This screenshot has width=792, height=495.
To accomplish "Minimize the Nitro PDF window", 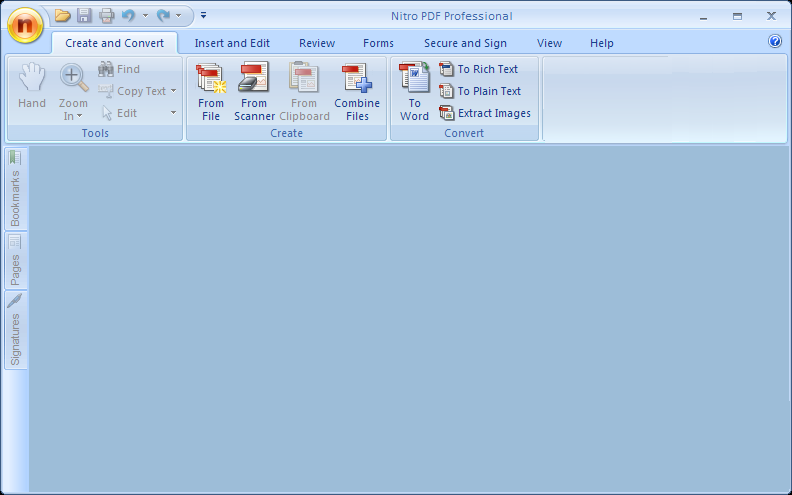I will tap(704, 16).
